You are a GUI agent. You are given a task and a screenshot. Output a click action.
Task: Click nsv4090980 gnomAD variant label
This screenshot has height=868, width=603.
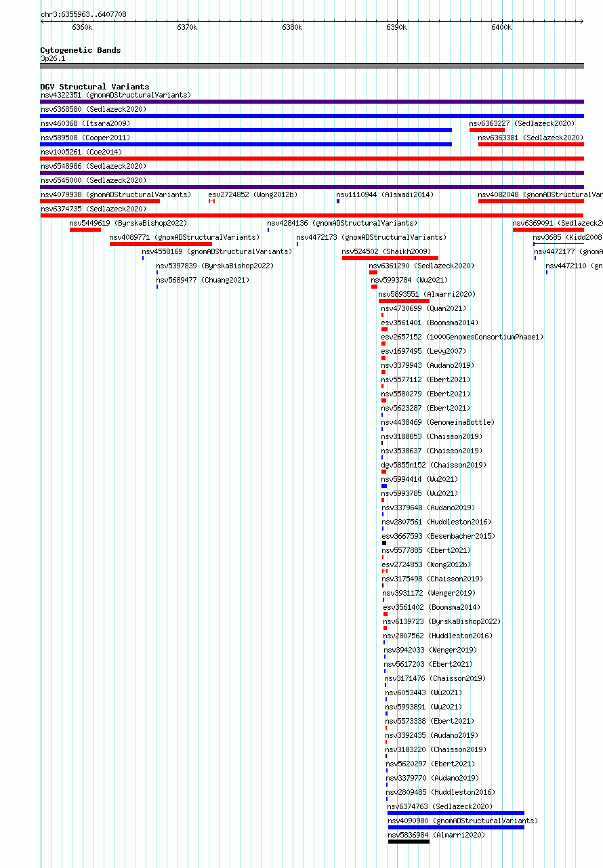click(x=463, y=821)
